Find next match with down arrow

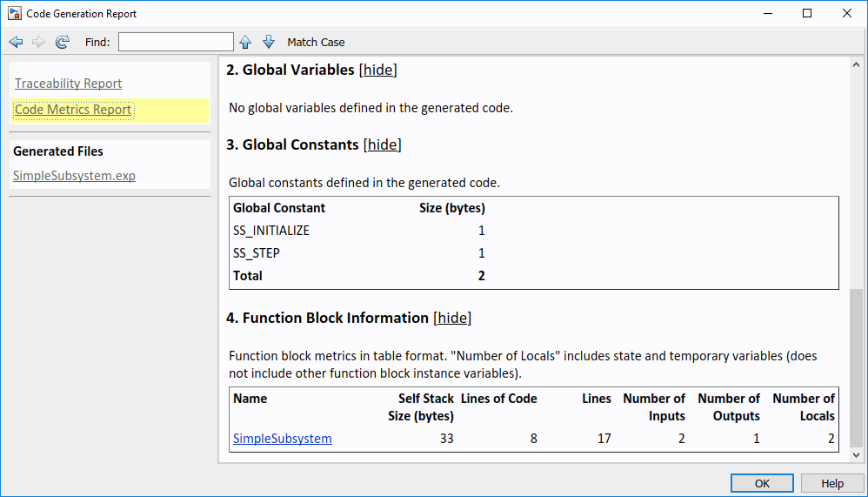click(269, 42)
